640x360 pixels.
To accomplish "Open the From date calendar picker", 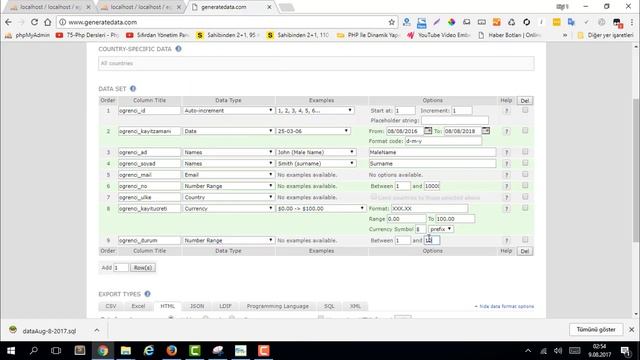I will coord(427,131).
